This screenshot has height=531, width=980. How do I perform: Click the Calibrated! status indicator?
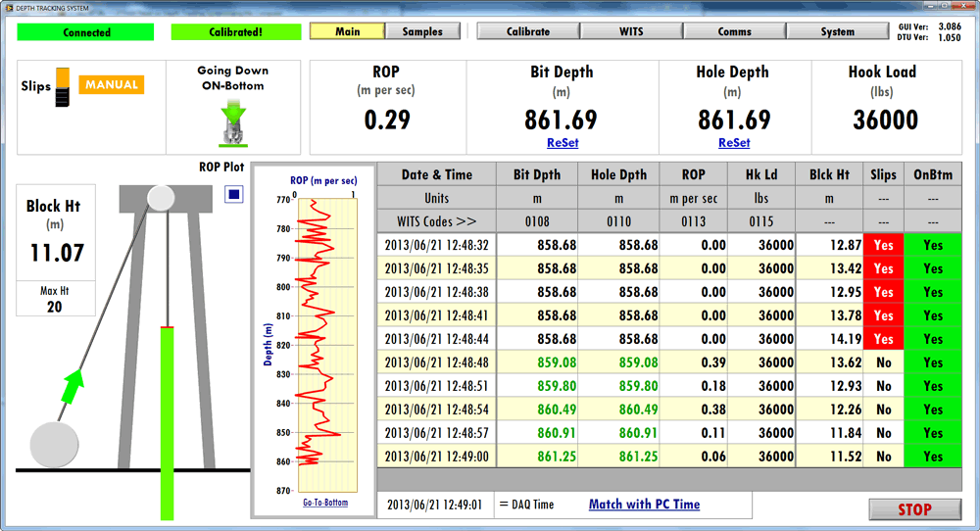pos(235,32)
